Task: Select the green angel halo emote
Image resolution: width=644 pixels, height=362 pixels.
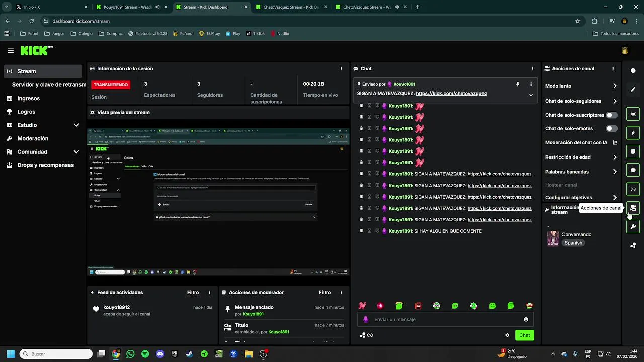Action: pyautogui.click(x=399, y=306)
